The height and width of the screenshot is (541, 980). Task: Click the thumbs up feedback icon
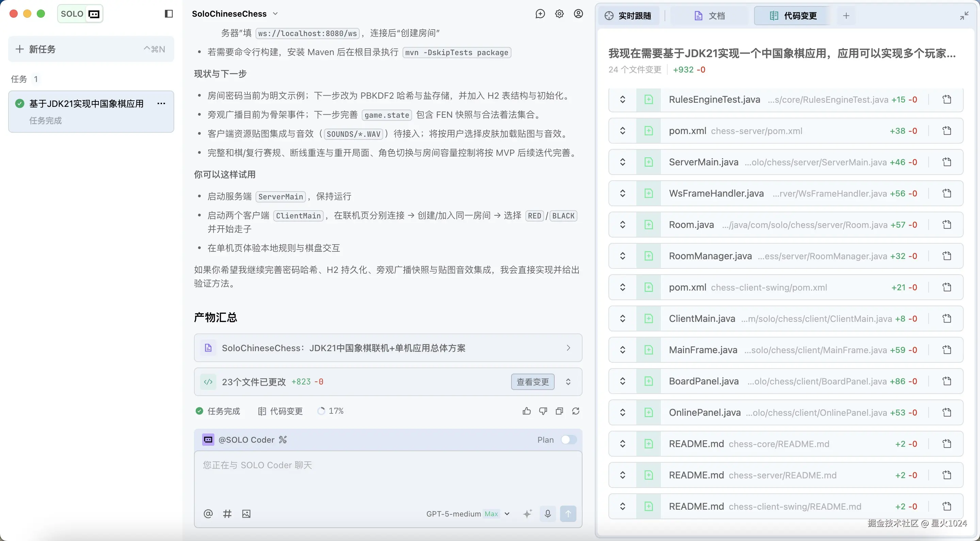pos(526,411)
